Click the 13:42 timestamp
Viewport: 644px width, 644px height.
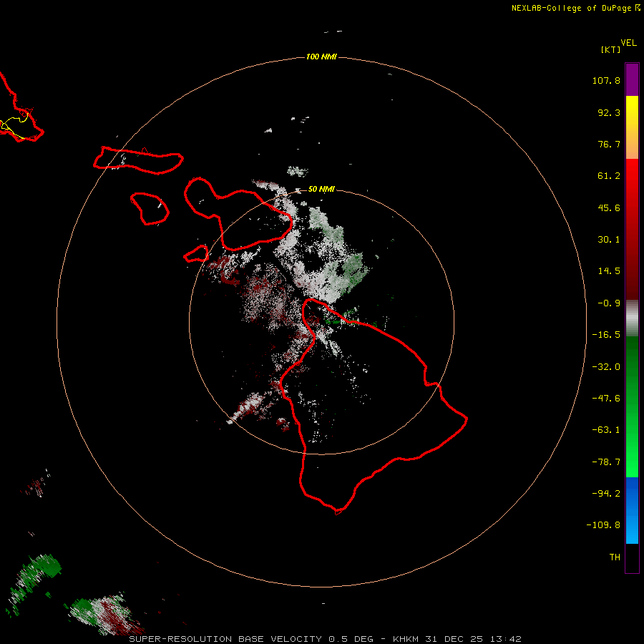point(506,639)
